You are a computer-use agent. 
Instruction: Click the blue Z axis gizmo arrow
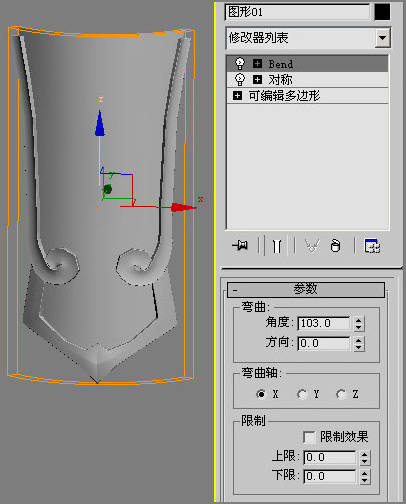click(x=100, y=123)
